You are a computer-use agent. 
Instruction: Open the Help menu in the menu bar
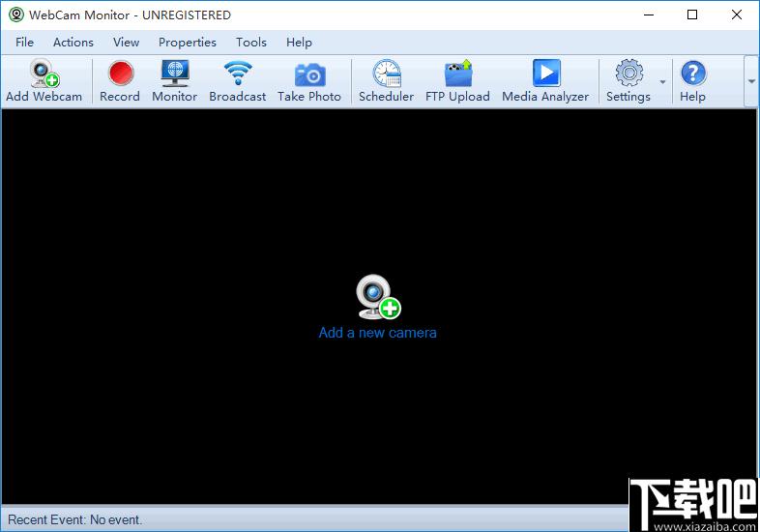299,43
